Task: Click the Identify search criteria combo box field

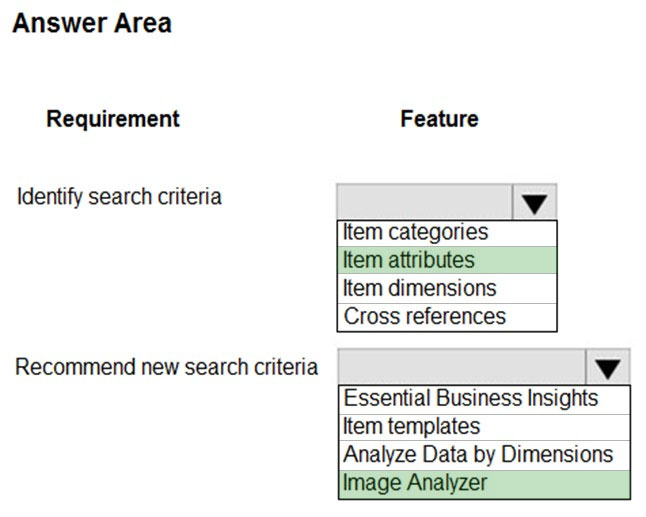Action: (425, 202)
